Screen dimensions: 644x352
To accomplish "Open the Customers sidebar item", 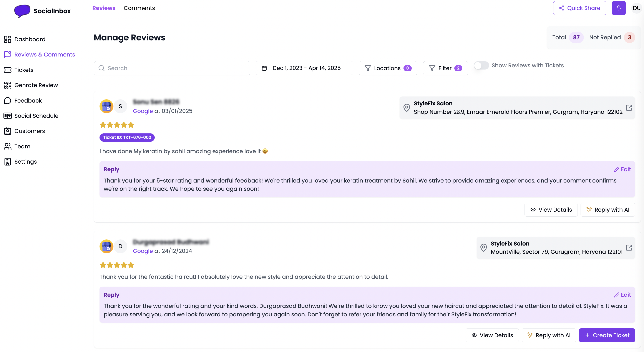I will 29,131.
